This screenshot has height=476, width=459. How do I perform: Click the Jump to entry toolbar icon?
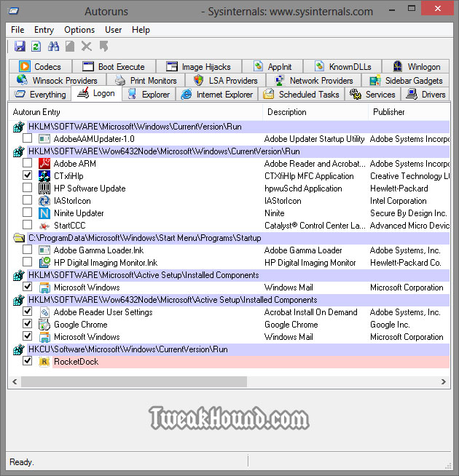103,47
